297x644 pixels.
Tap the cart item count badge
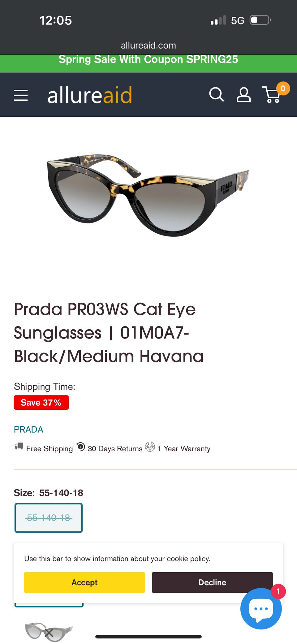tap(283, 89)
